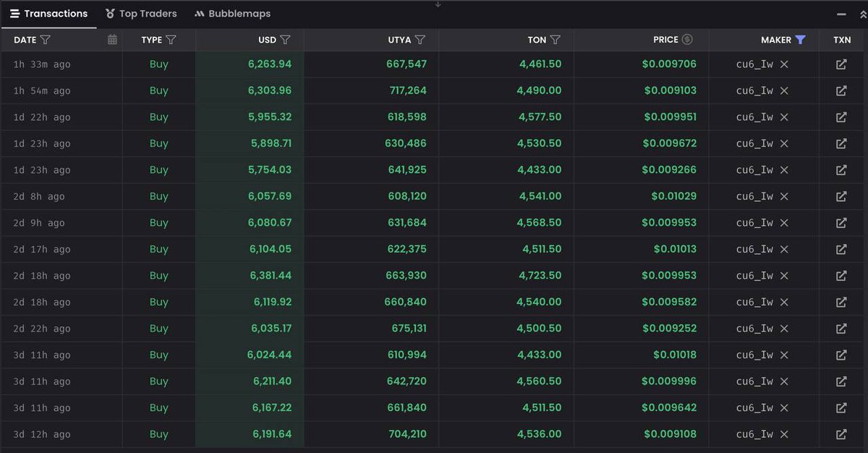Click the price $0.01029
This screenshot has width=868, height=453.
click(x=674, y=196)
